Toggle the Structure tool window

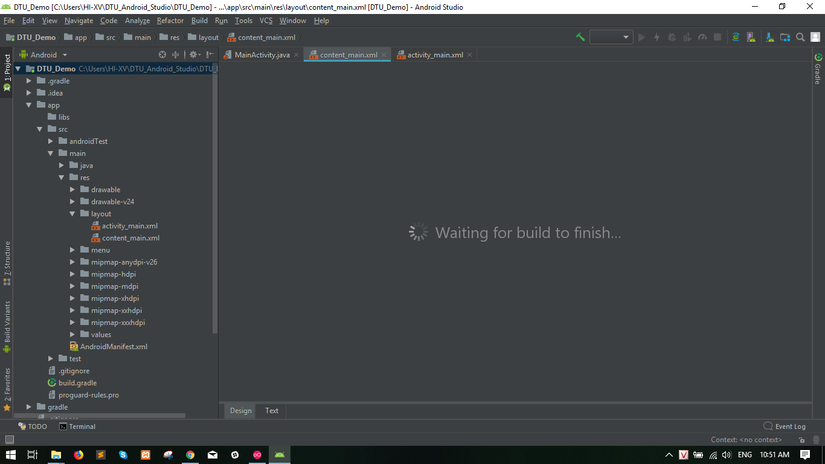point(7,263)
